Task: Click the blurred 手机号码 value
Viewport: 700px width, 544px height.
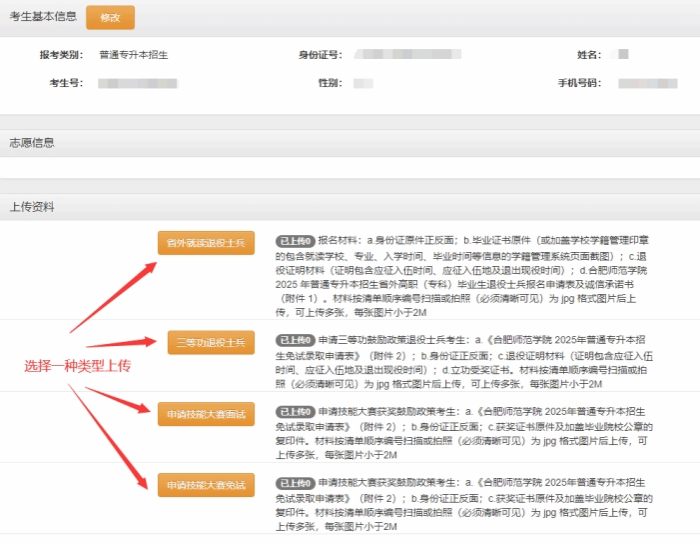Action: pyautogui.click(x=647, y=82)
